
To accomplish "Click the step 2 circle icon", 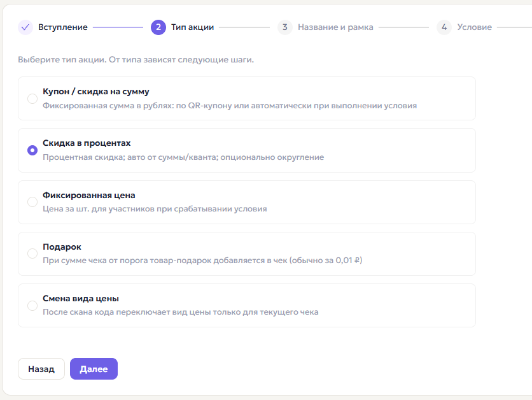I will (158, 27).
